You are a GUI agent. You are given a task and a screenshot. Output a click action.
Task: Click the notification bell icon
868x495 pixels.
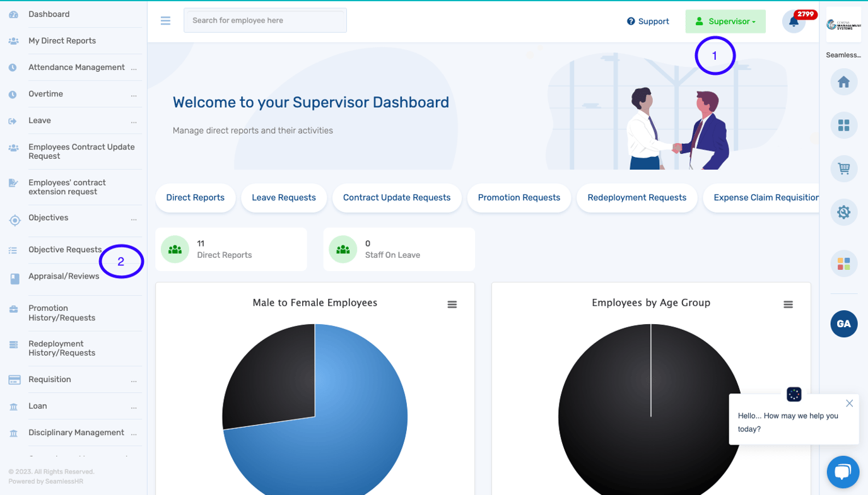pos(793,22)
